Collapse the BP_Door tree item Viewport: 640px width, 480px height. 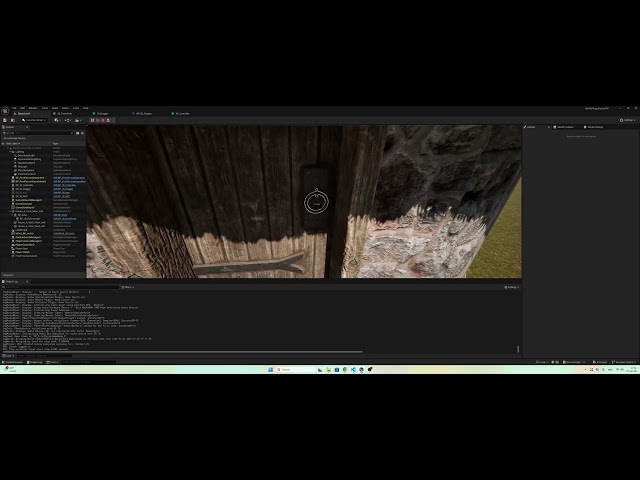12,215
